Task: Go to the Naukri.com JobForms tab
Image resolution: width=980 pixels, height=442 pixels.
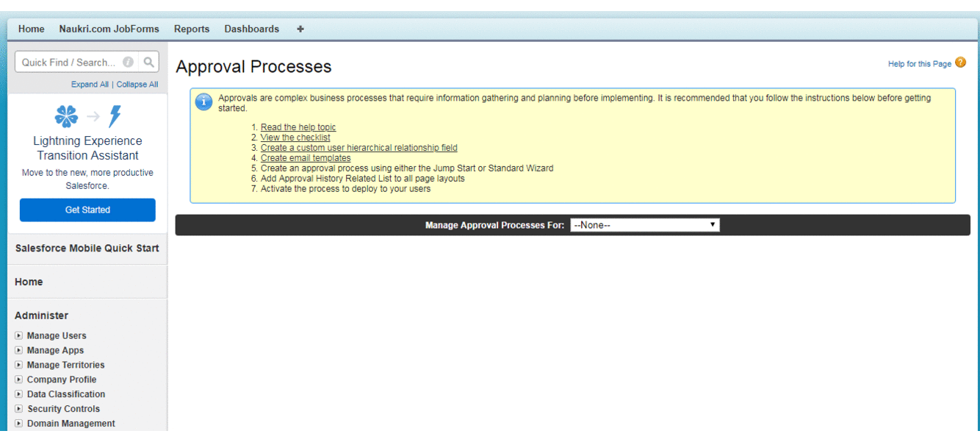Action: coord(109,29)
